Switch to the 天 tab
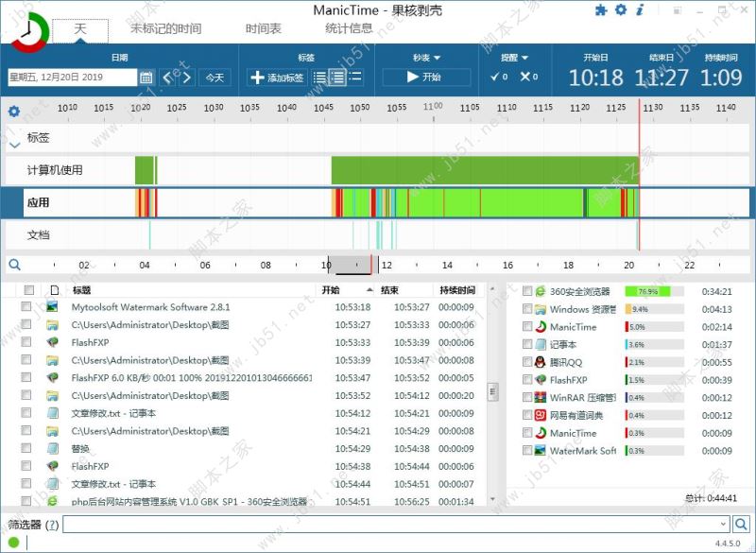The width and height of the screenshot is (756, 553). coord(80,30)
